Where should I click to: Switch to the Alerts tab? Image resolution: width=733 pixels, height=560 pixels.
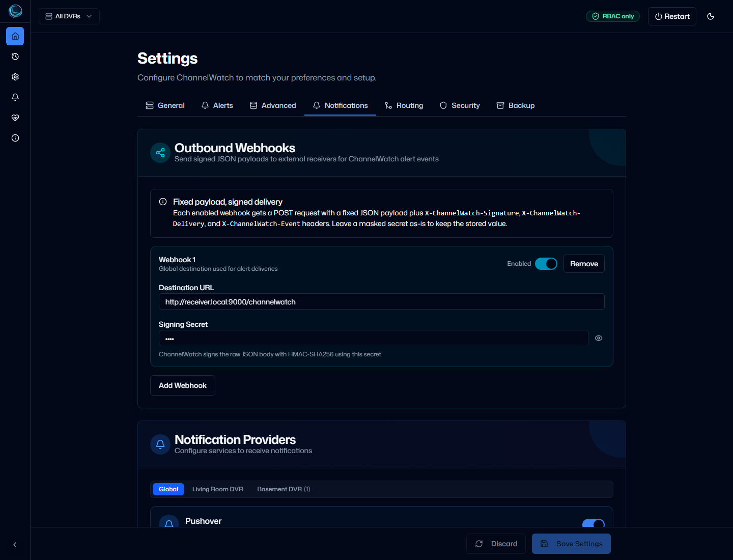217,105
